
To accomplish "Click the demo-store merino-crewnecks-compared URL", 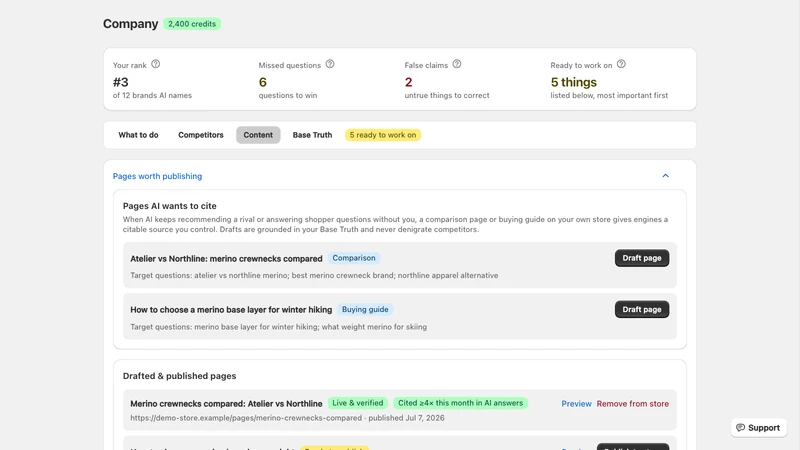I will point(246,418).
